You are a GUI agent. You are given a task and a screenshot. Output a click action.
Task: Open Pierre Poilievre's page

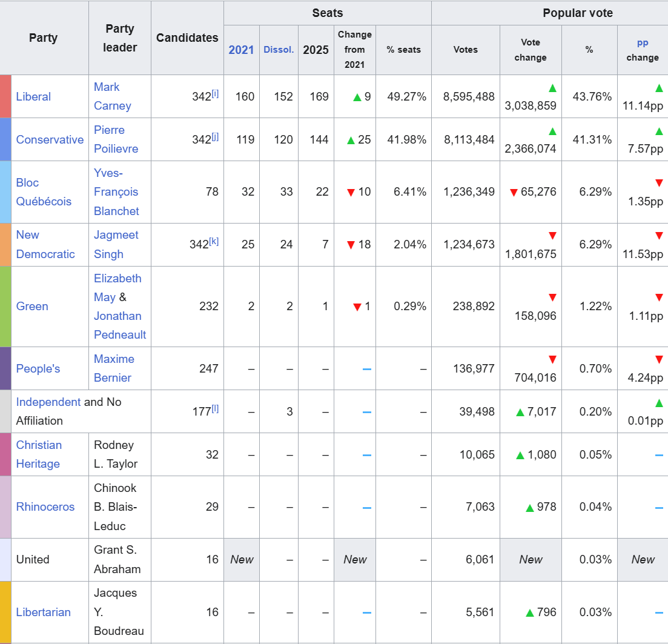(116, 139)
